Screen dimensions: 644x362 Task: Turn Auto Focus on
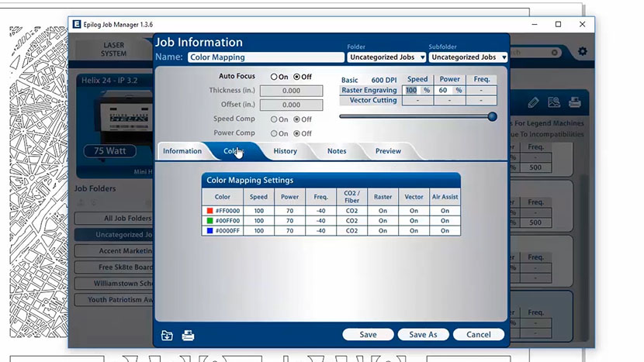[x=274, y=78]
